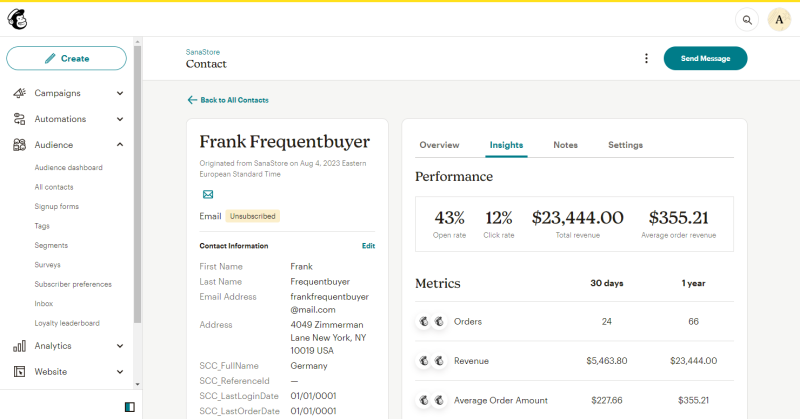
Task: Click the Mailchimp logo icon
Action: tap(17, 19)
